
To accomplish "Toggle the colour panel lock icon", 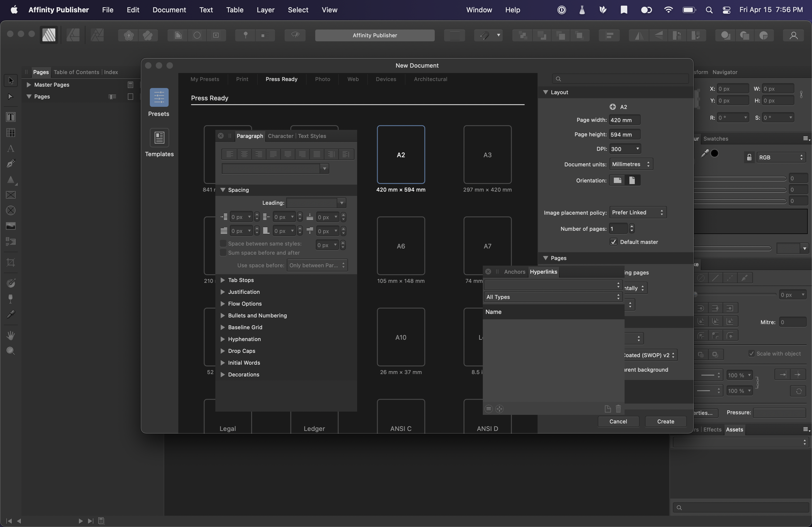I will [749, 158].
